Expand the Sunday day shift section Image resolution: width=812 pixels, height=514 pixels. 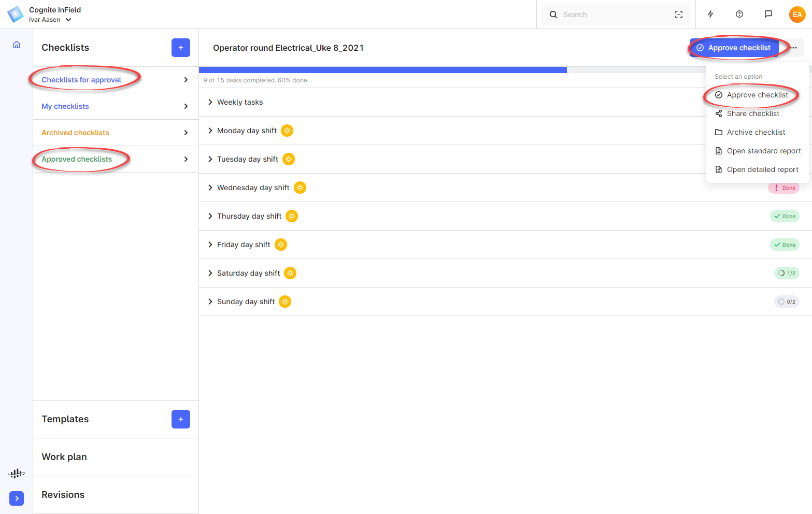pyautogui.click(x=210, y=301)
